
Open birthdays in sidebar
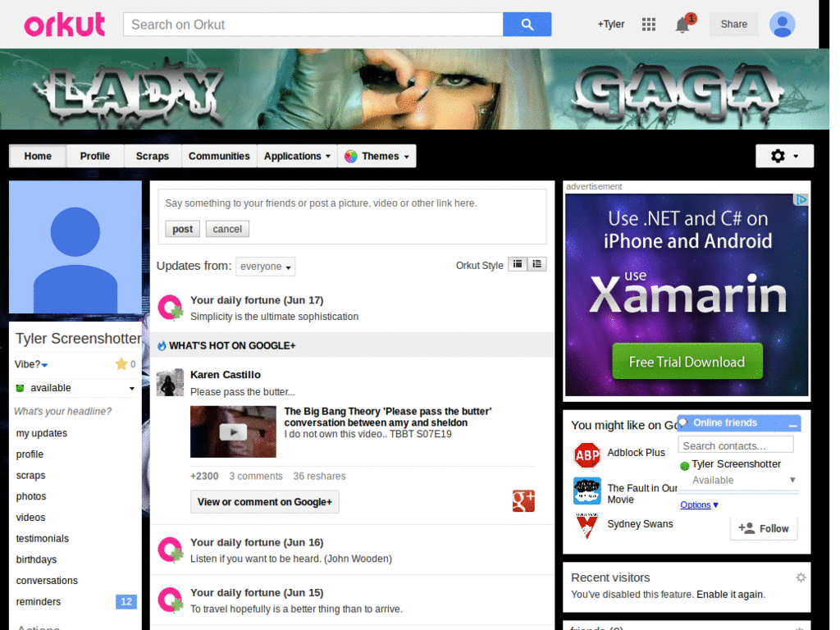click(36, 559)
